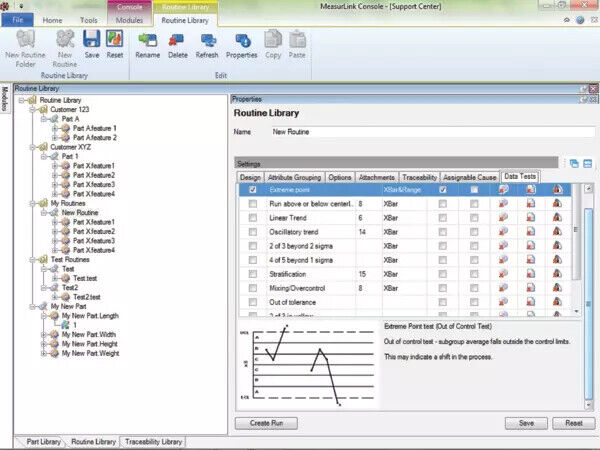This screenshot has height=450, width=600.
Task: Click the Save button in Properties
Action: (x=526, y=423)
